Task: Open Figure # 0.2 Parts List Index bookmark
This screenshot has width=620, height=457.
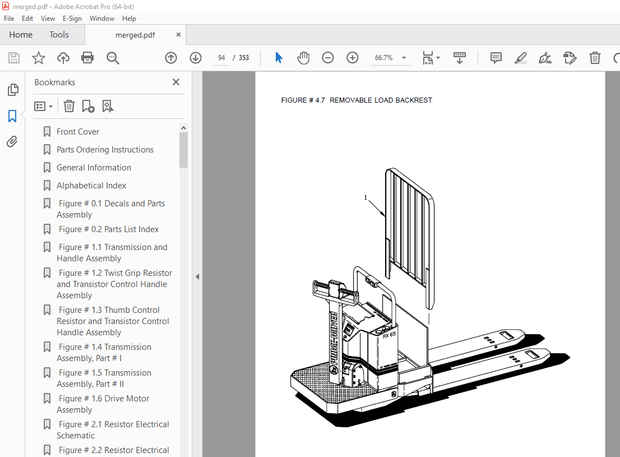Action: point(109,229)
